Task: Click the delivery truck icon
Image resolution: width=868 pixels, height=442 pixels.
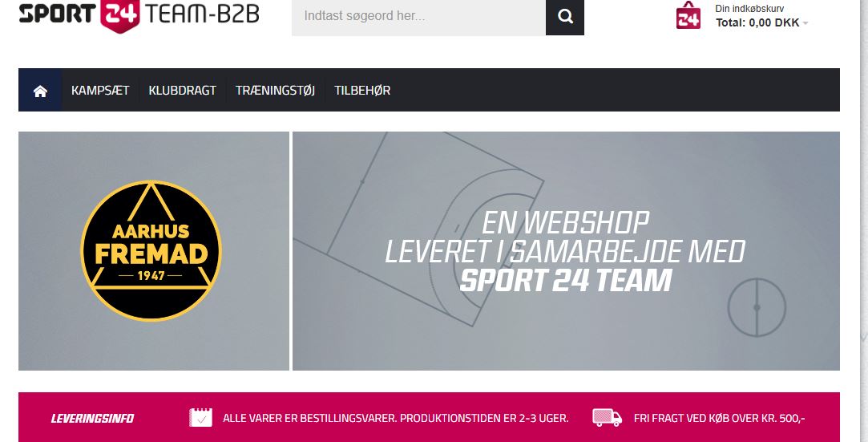Action: (607, 417)
